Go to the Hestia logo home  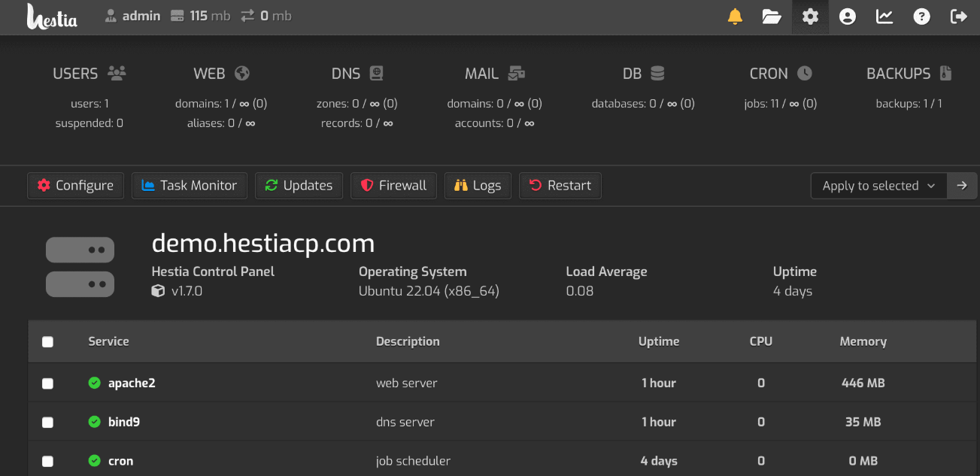[x=52, y=17]
